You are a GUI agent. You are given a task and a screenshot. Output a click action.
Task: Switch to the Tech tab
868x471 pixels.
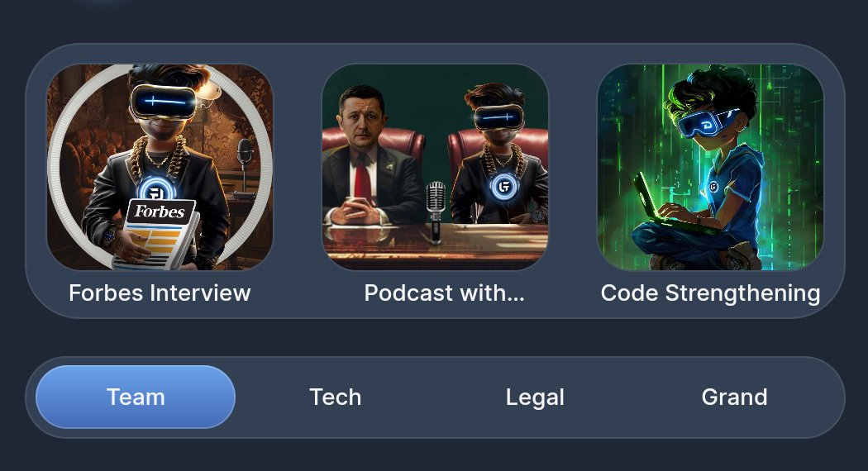(335, 397)
